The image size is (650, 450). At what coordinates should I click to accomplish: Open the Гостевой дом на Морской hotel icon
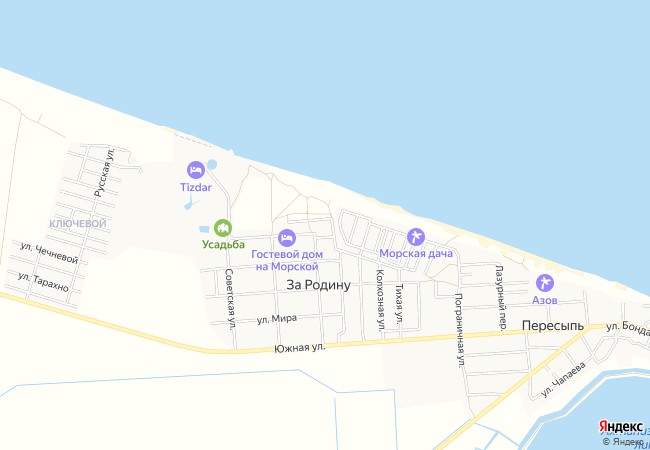pos(287,238)
